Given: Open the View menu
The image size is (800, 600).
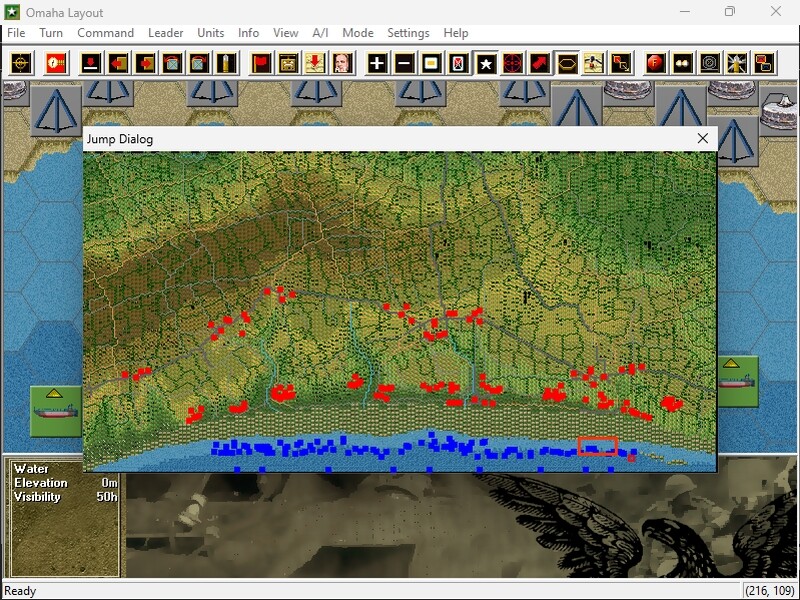Looking at the screenshot, I should (286, 33).
